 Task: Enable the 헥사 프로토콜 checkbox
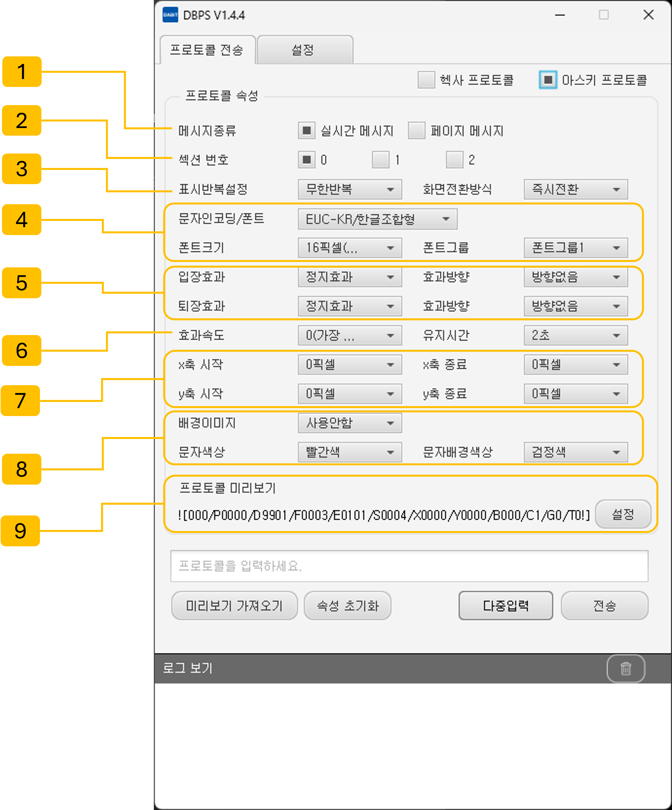click(426, 80)
